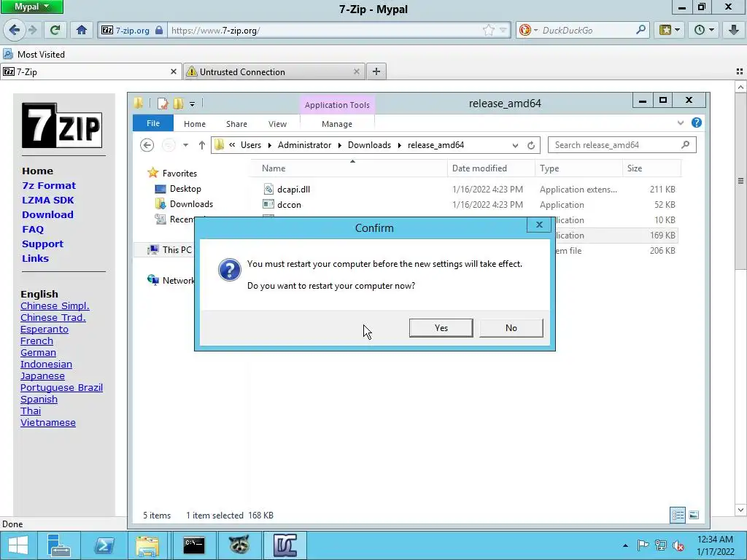Viewport: 747px width, 560px height.
Task: Close the Confirm dialog with X
Action: click(x=539, y=225)
